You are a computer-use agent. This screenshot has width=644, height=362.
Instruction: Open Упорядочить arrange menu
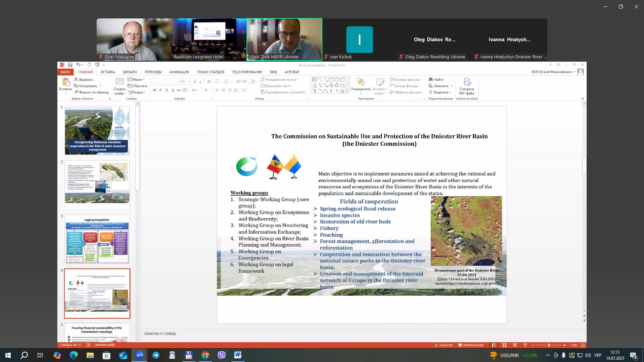pos(361,86)
